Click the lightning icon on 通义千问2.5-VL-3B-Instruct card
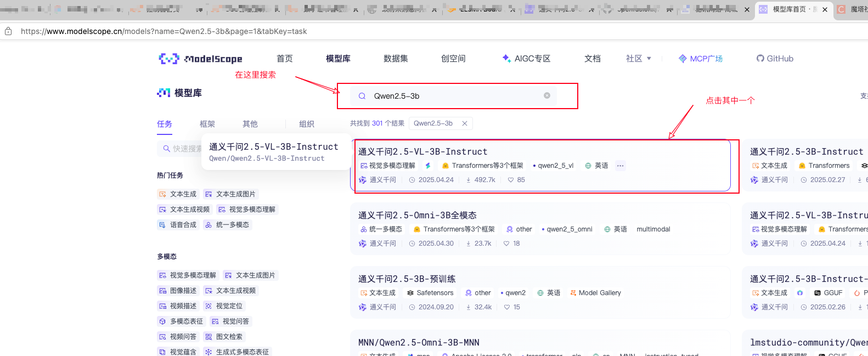This screenshot has width=868, height=356. (x=428, y=166)
